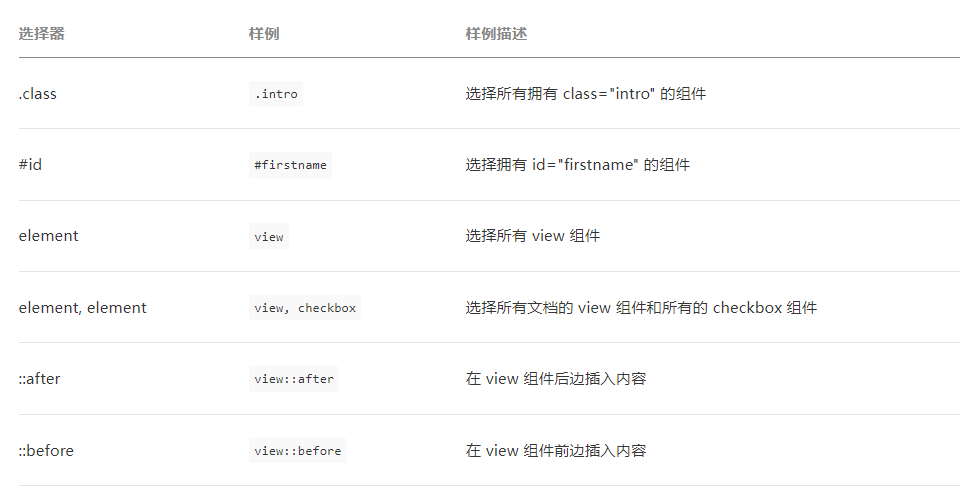Click the view::after code sample

(294, 379)
